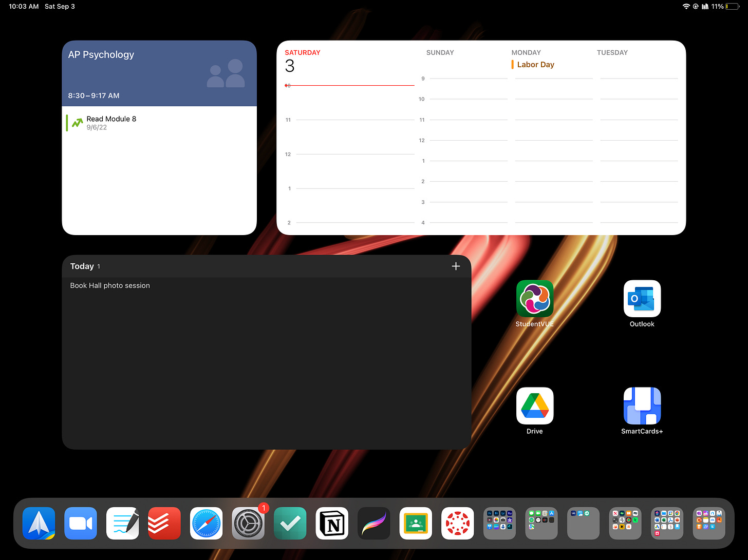Open Spark mail from the dock
This screenshot has height=560, width=748.
click(x=39, y=523)
